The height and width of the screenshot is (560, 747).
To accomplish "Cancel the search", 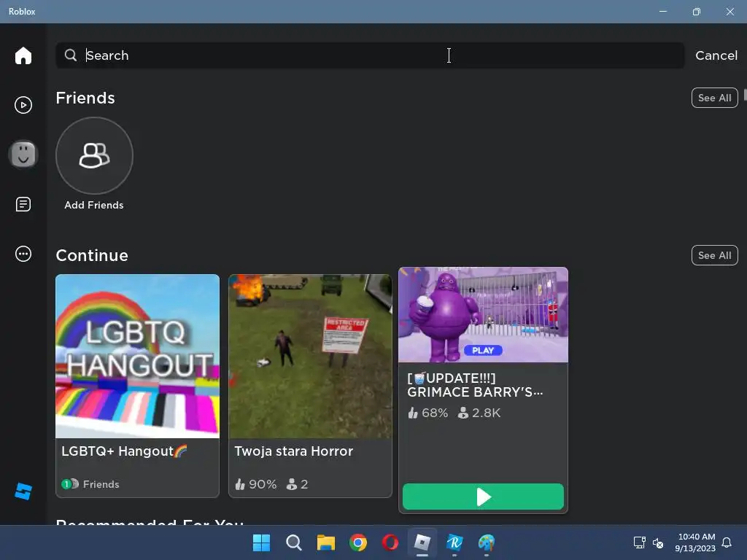I will coord(716,55).
